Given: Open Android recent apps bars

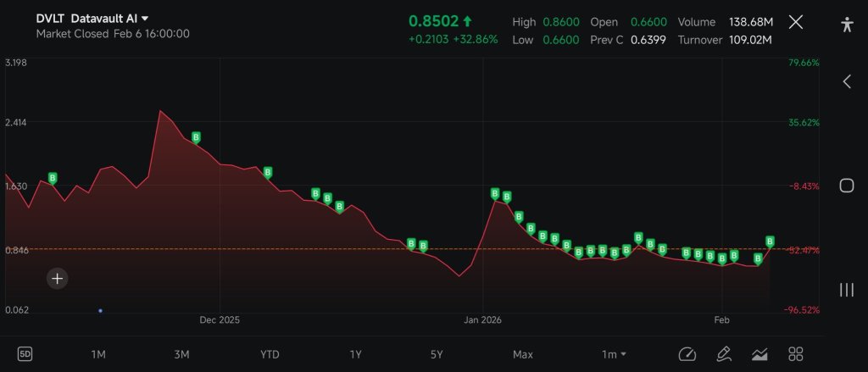Looking at the screenshot, I should 847,290.
